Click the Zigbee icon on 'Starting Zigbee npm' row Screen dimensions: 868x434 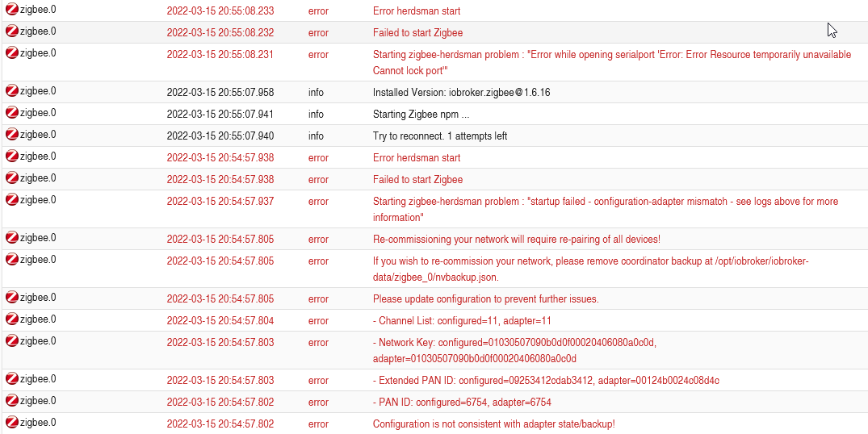12,113
